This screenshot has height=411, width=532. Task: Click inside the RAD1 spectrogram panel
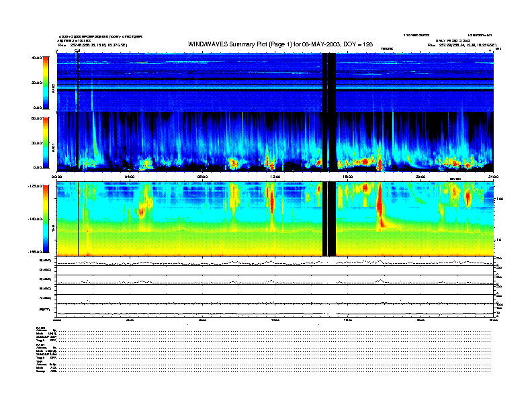(x=275, y=142)
